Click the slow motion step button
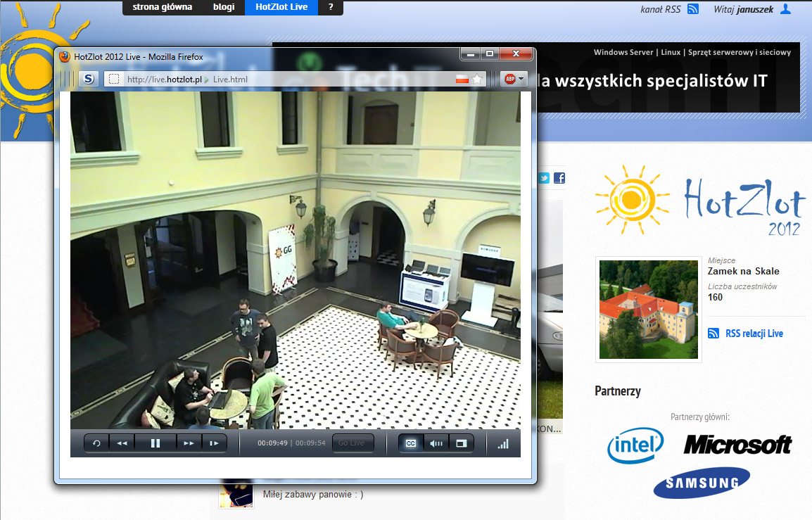The image size is (812, 520). (x=214, y=443)
